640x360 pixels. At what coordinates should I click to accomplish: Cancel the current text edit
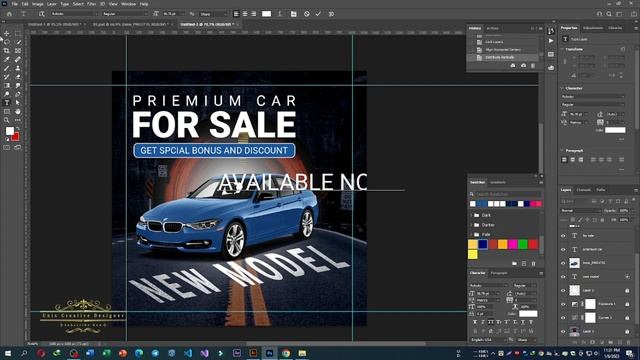pos(307,14)
